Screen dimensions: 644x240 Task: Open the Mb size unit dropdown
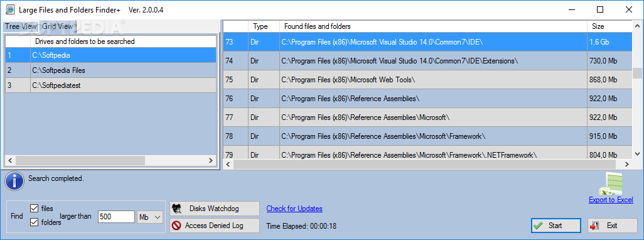pos(150,217)
